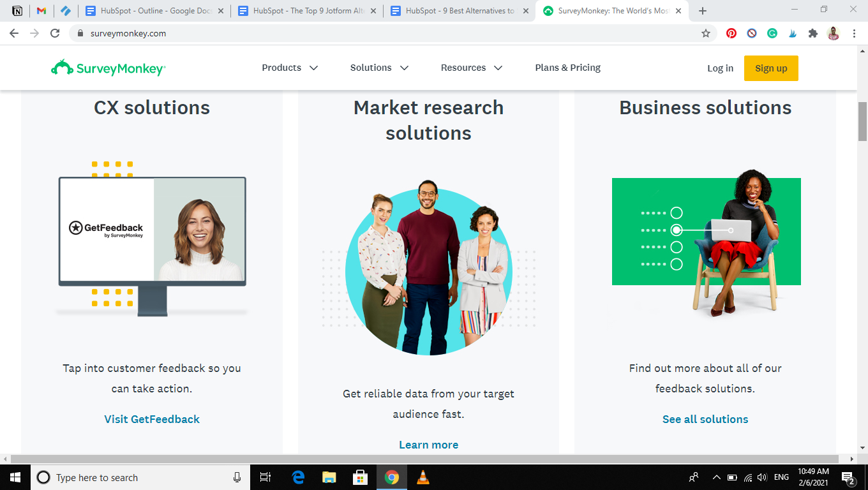Open the Notion pinned tab

(17, 11)
